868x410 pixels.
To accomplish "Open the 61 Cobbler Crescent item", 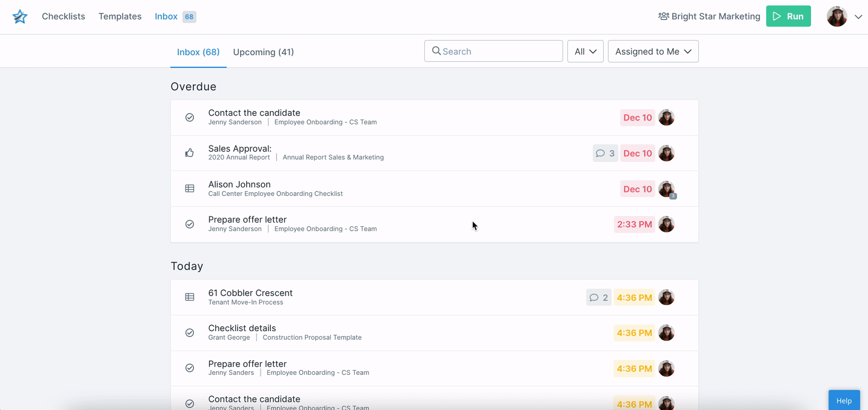I will pos(435,297).
